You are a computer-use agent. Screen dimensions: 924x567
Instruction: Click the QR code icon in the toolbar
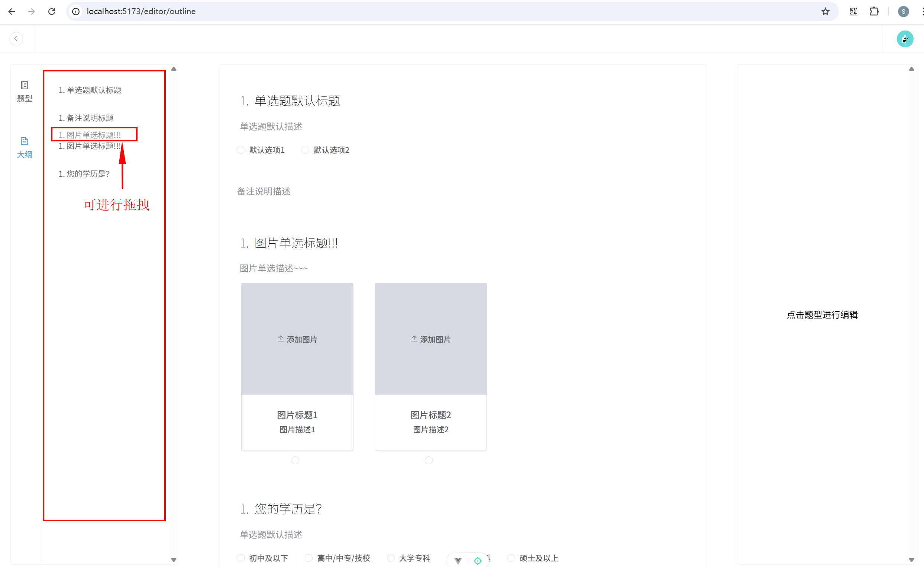pos(853,11)
